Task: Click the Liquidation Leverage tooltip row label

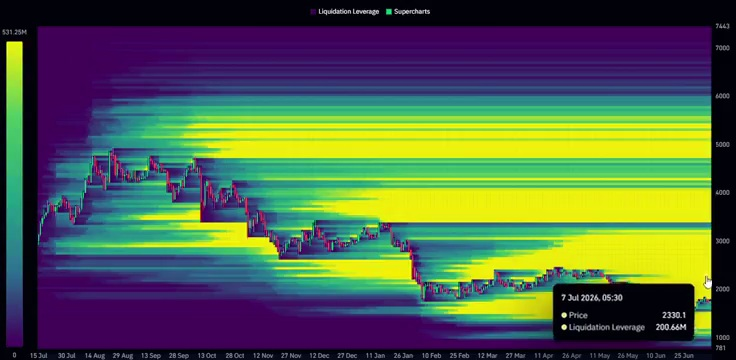Action: coord(606,327)
